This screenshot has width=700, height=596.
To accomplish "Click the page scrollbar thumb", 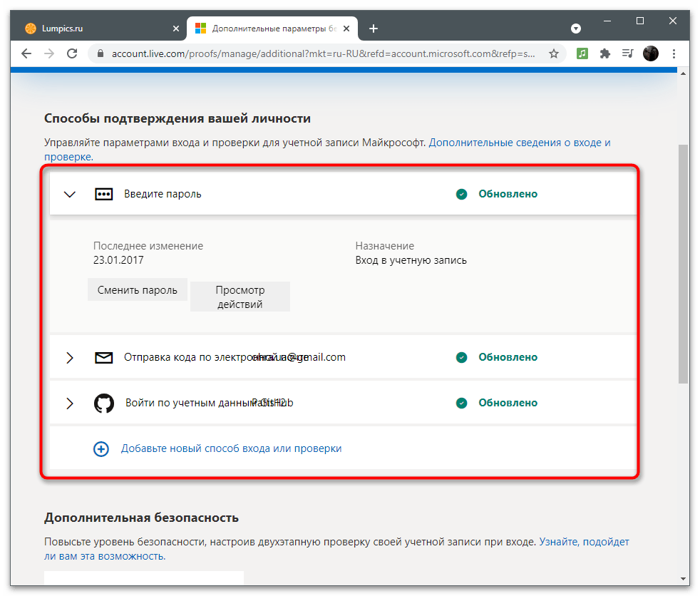I will click(x=683, y=263).
